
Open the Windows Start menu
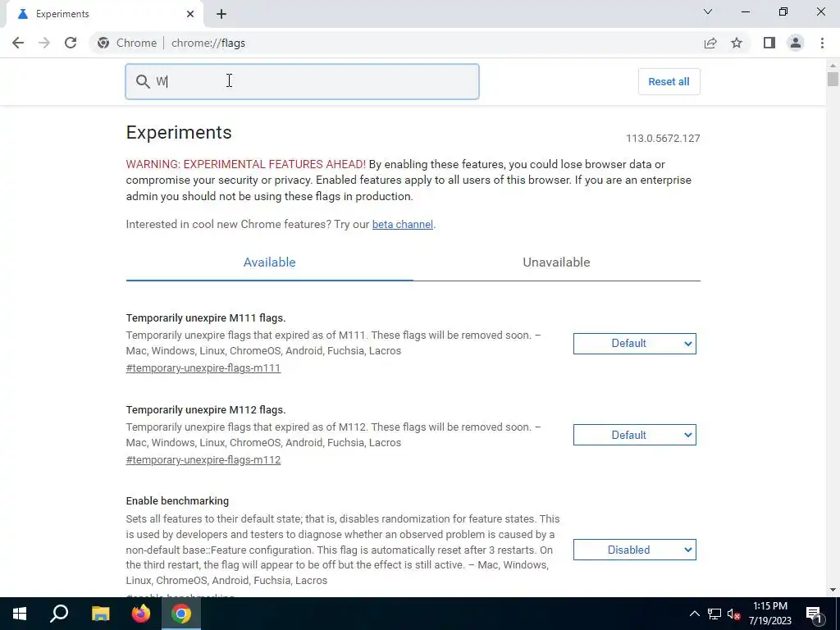point(20,614)
